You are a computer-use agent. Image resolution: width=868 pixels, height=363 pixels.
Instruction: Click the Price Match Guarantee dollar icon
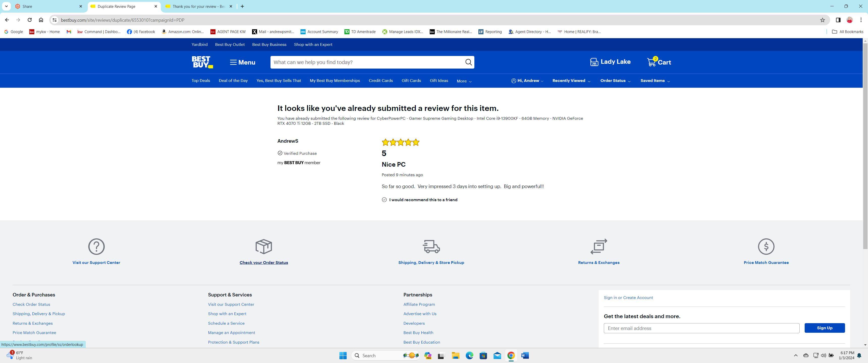[x=766, y=247]
